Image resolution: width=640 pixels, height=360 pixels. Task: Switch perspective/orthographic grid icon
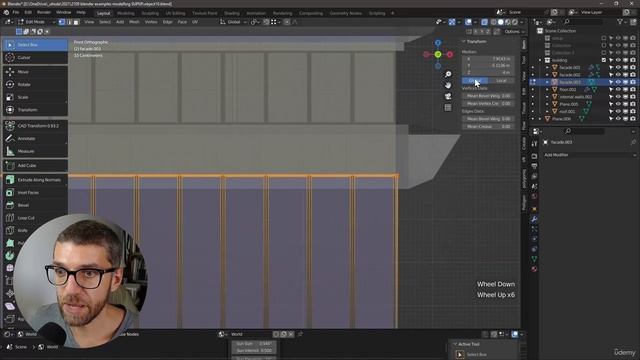coord(448,107)
